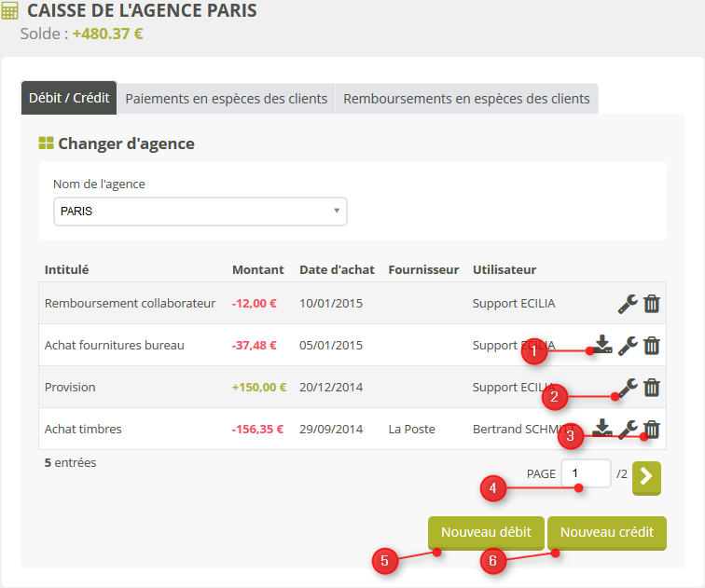Click the Date d'achat column header

[x=337, y=269]
